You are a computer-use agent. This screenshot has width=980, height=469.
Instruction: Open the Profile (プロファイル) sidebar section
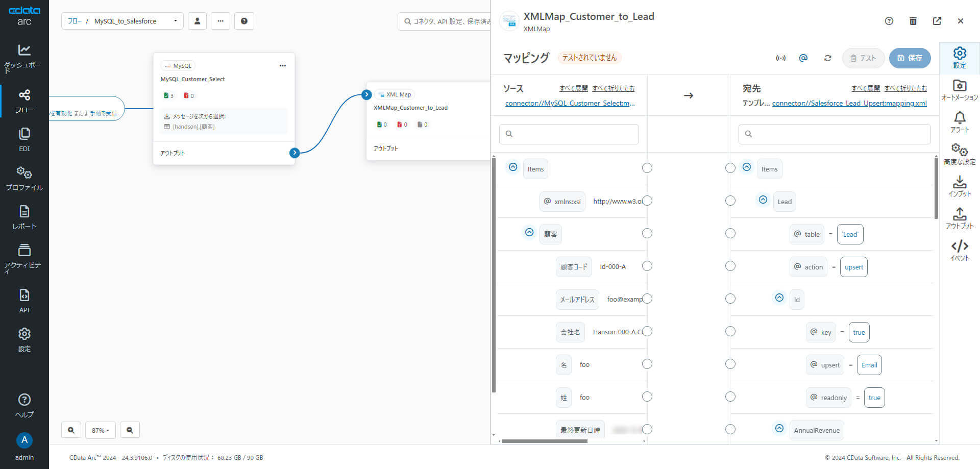coord(24,179)
